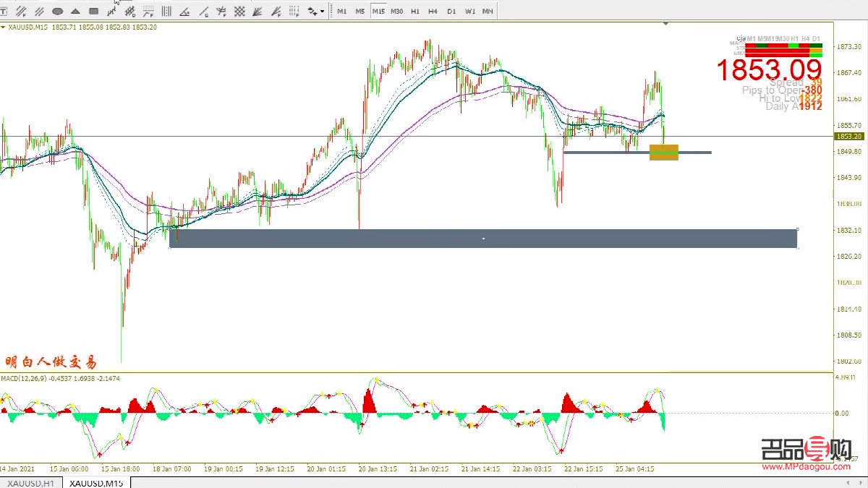868x488 pixels.
Task: Open the arrows objects dropdown
Action: click(316, 11)
